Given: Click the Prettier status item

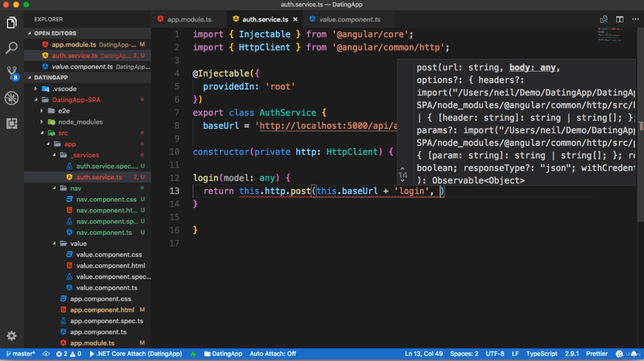Looking at the screenshot, I should click(597, 354).
